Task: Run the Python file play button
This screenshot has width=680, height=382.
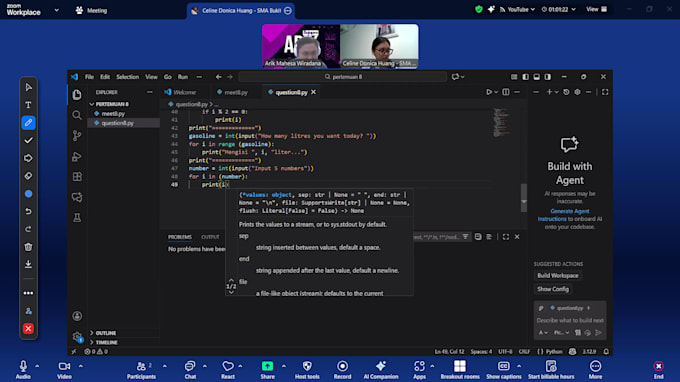Action: 489,92
